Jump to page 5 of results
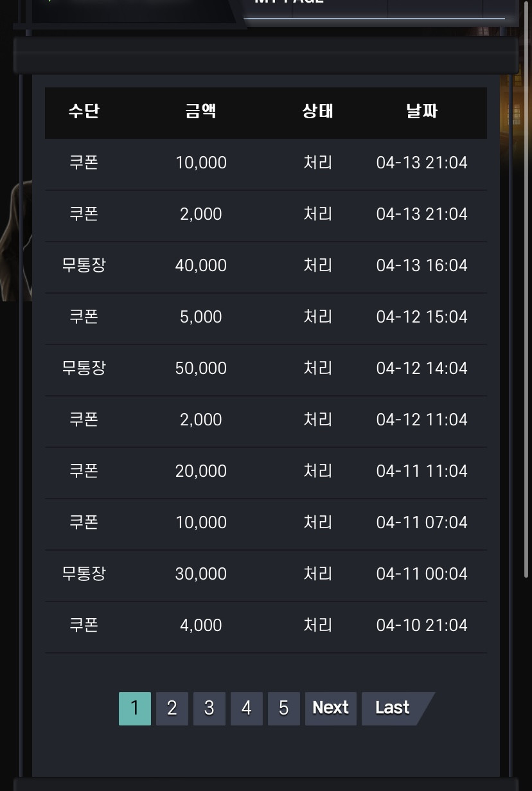Viewport: 532px width, 791px height. click(x=284, y=708)
